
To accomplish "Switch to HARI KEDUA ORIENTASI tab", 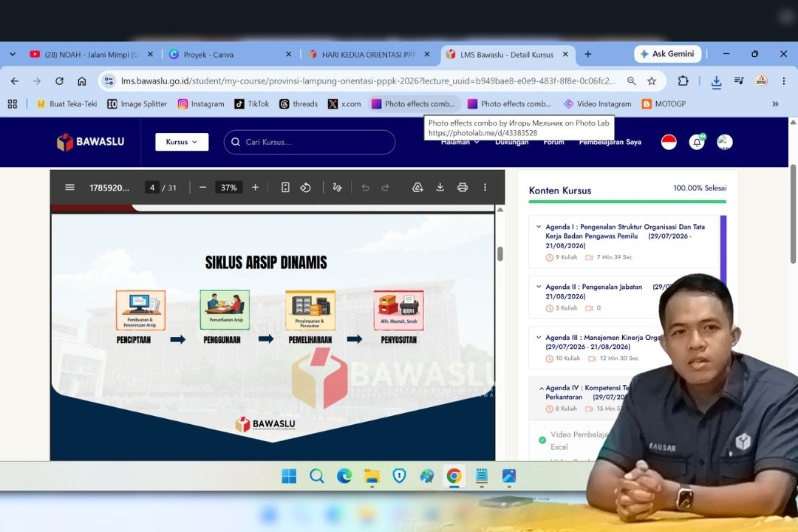I will (x=369, y=55).
